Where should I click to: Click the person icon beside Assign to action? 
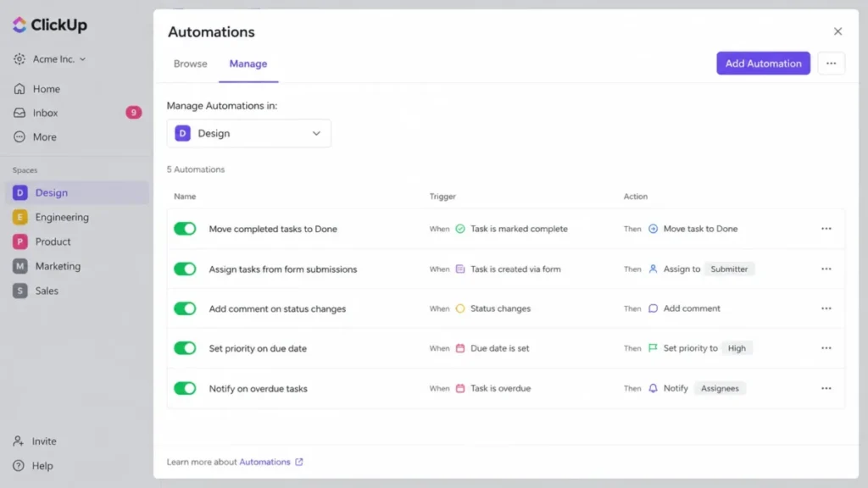click(654, 269)
